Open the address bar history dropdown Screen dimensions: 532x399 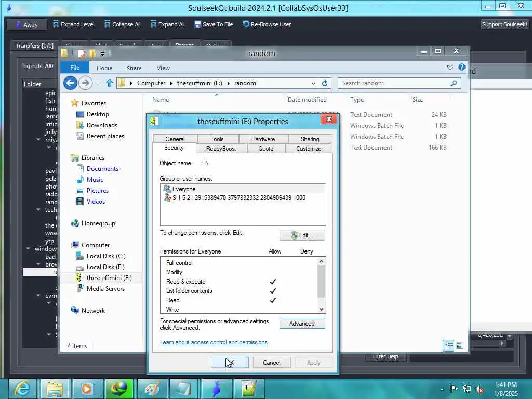(x=313, y=84)
